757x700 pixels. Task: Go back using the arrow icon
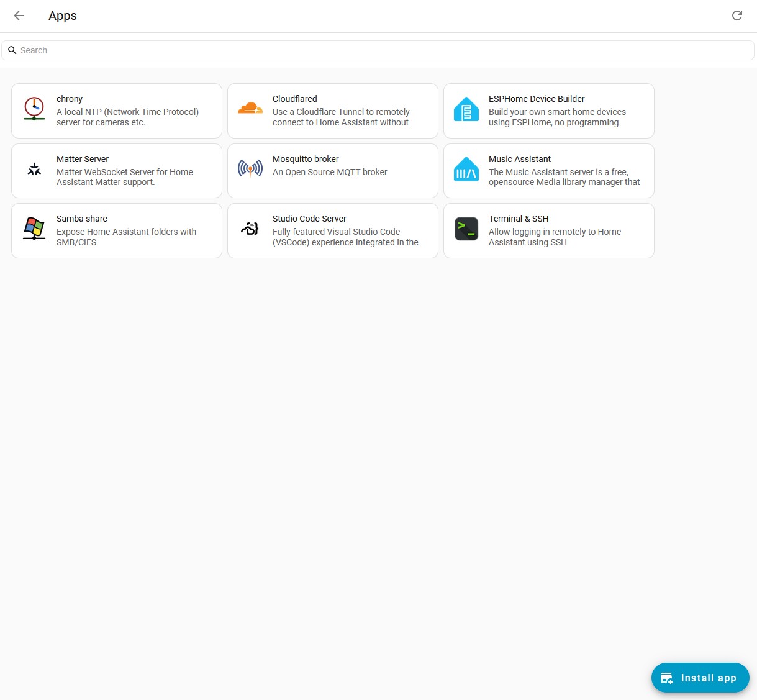click(x=19, y=16)
